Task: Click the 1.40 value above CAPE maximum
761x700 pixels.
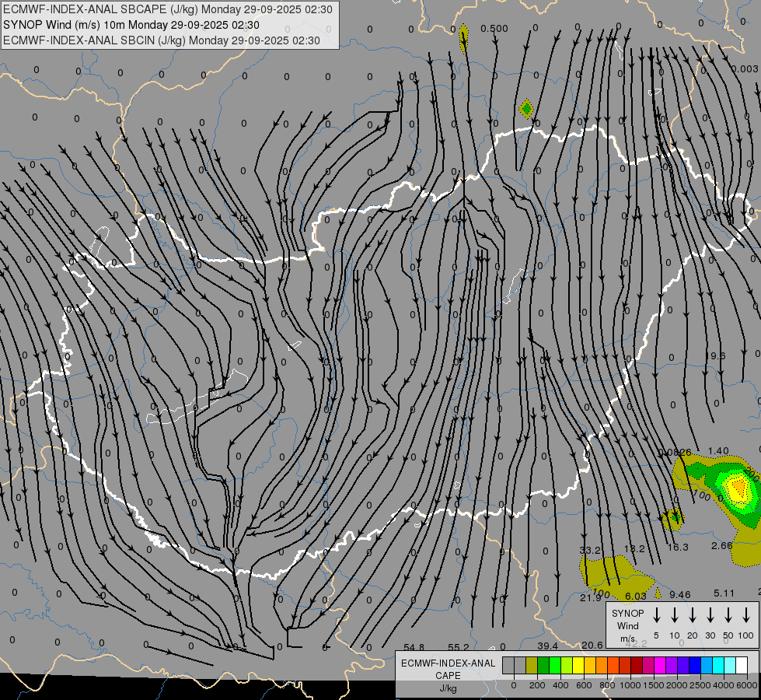Action: [718, 451]
